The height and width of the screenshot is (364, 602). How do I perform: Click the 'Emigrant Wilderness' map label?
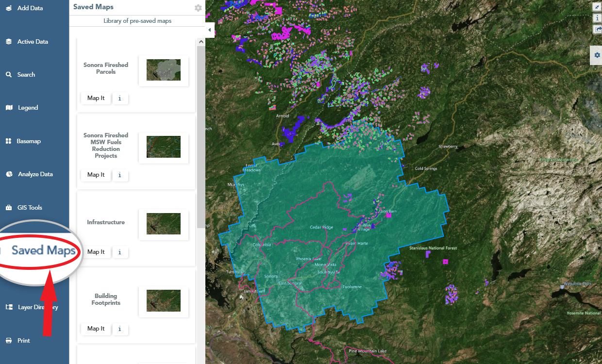(559, 160)
